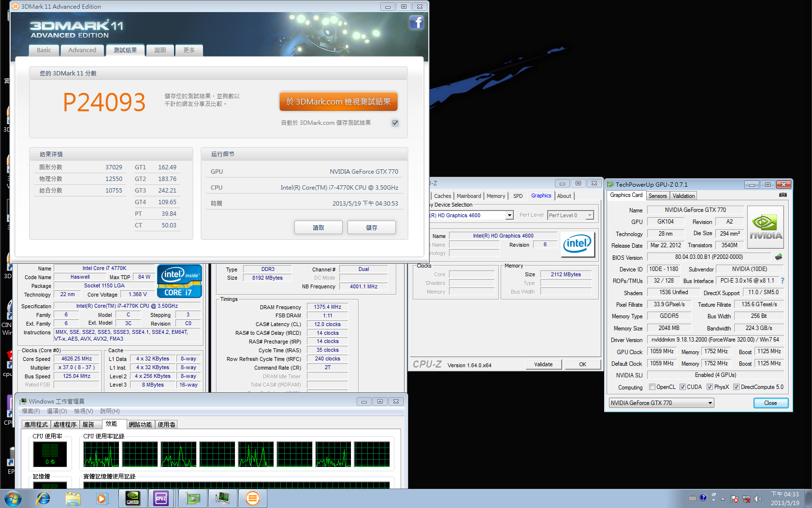
Task: Select the 測試結果 tab in 3DMark
Action: pyautogui.click(x=125, y=50)
